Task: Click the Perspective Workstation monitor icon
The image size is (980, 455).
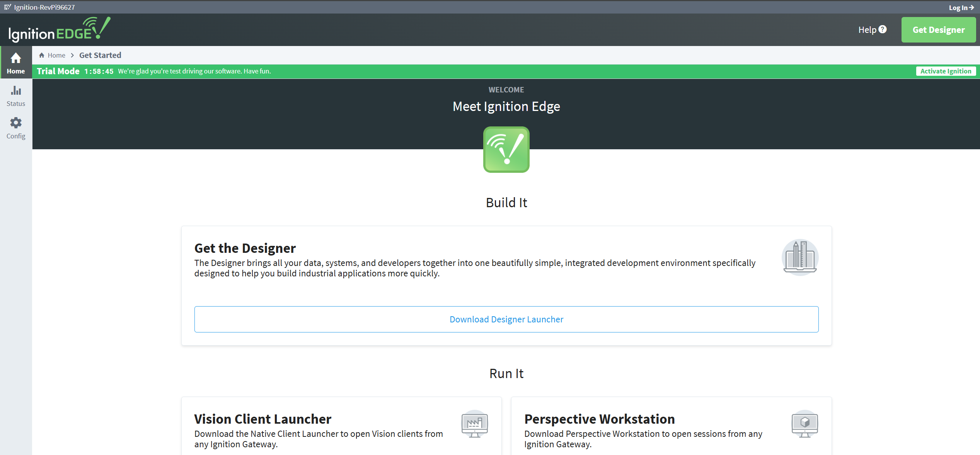Action: click(804, 424)
